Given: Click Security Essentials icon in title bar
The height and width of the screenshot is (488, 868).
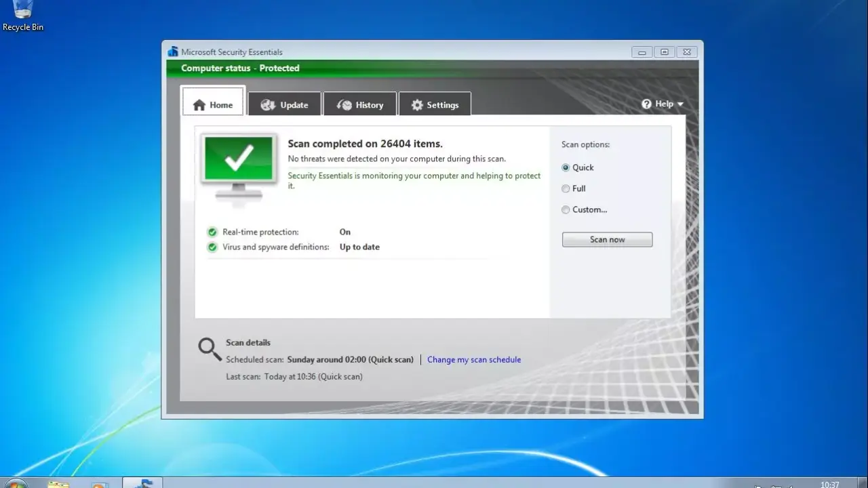Looking at the screenshot, I should tap(172, 52).
